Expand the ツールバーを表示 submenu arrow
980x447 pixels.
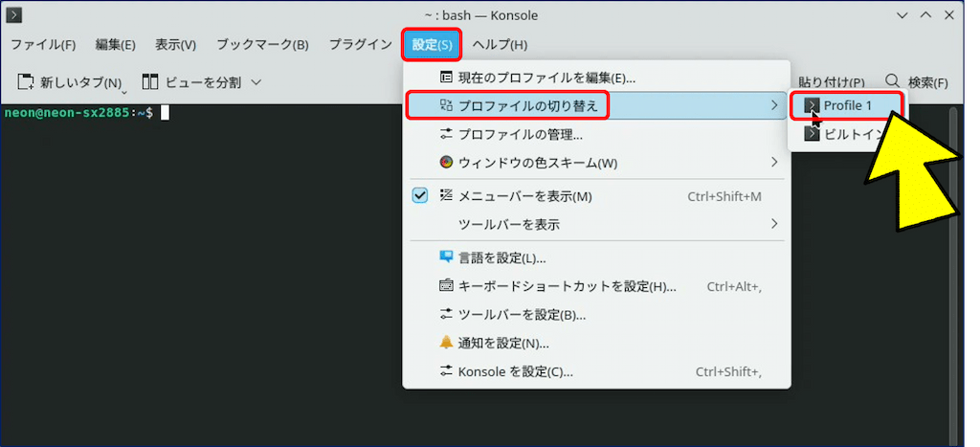tap(773, 225)
